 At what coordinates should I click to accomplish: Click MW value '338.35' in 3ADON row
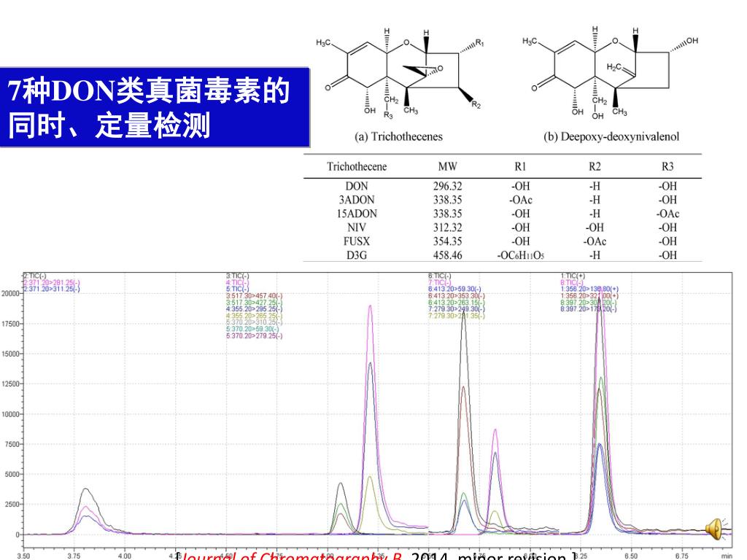447,200
